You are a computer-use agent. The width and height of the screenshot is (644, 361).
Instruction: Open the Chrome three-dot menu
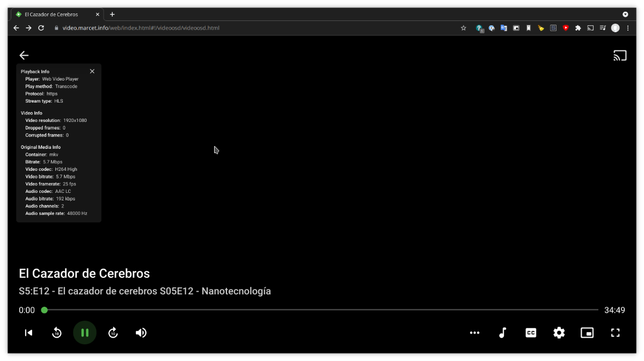[628, 28]
